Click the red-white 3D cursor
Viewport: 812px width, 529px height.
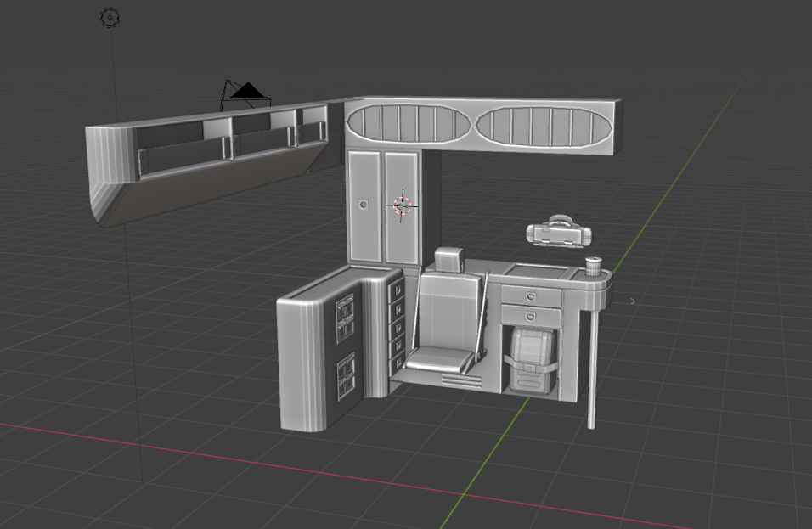(402, 205)
